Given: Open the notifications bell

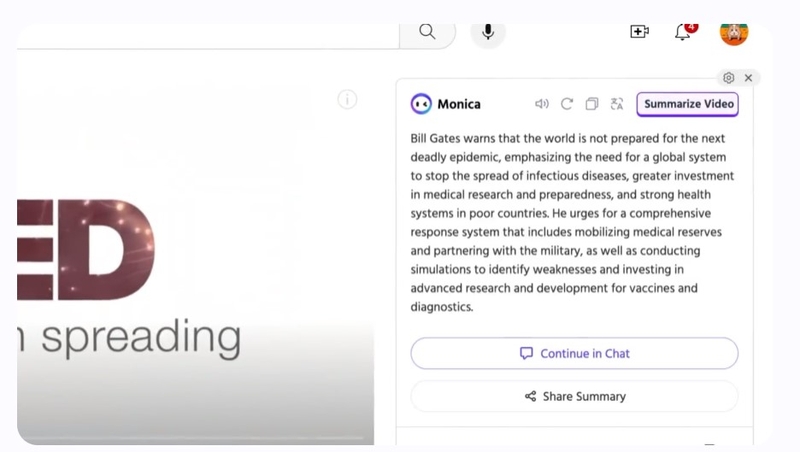Looking at the screenshot, I should point(683,32).
